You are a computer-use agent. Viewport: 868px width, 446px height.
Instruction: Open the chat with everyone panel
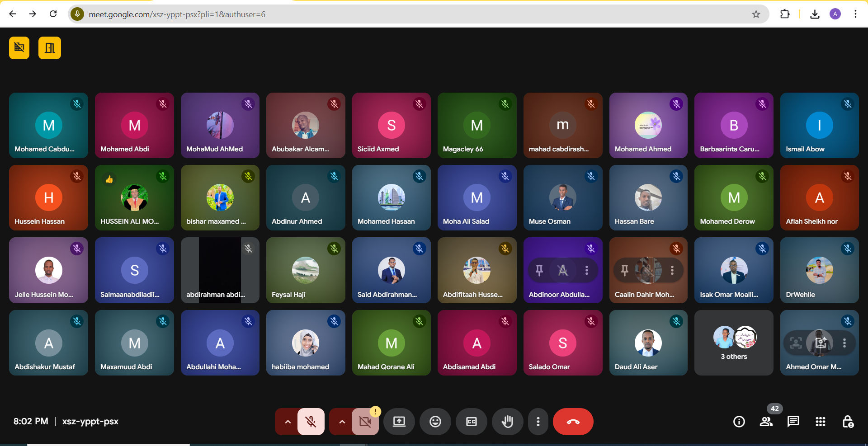tap(793, 422)
